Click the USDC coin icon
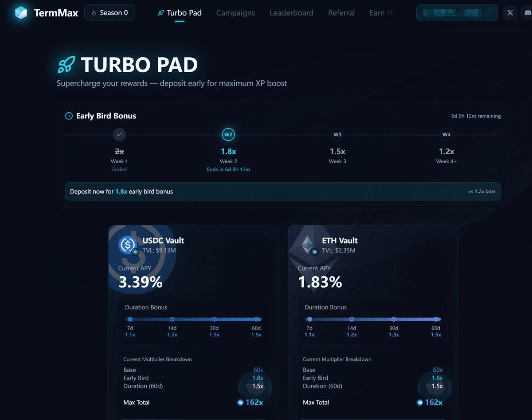The width and height of the screenshot is (532, 420). tap(128, 244)
